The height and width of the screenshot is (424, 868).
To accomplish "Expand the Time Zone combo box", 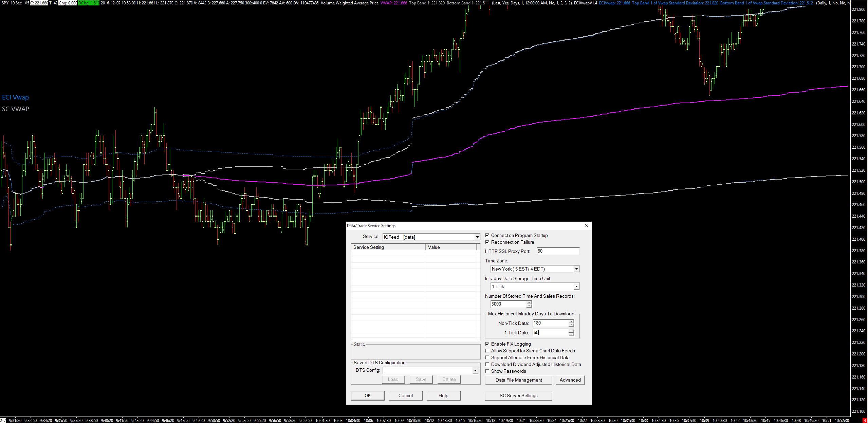I will 576,269.
